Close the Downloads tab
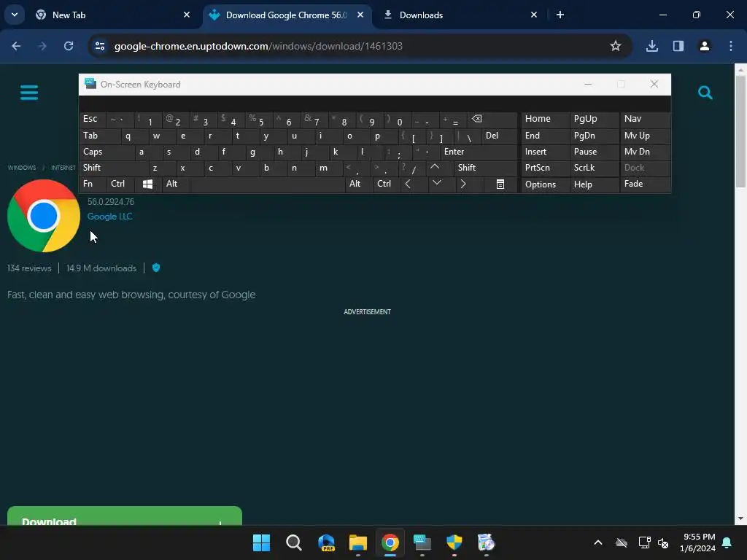747x560 pixels. point(534,15)
